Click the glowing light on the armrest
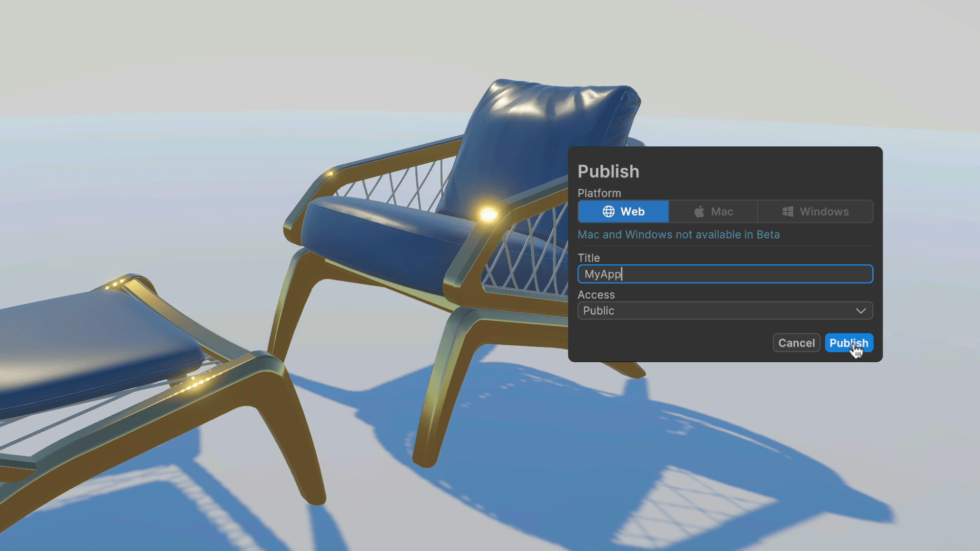Image resolution: width=980 pixels, height=551 pixels. pyautogui.click(x=486, y=215)
